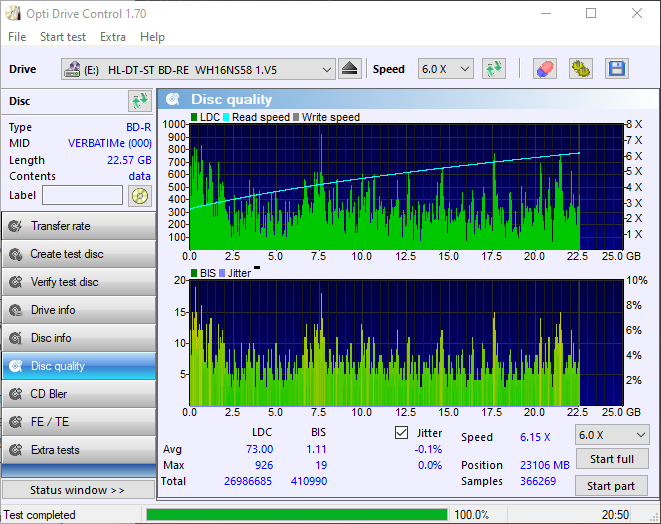The height and width of the screenshot is (524, 661).
Task: Click the yellow disc icon beside Label
Action: [x=139, y=195]
